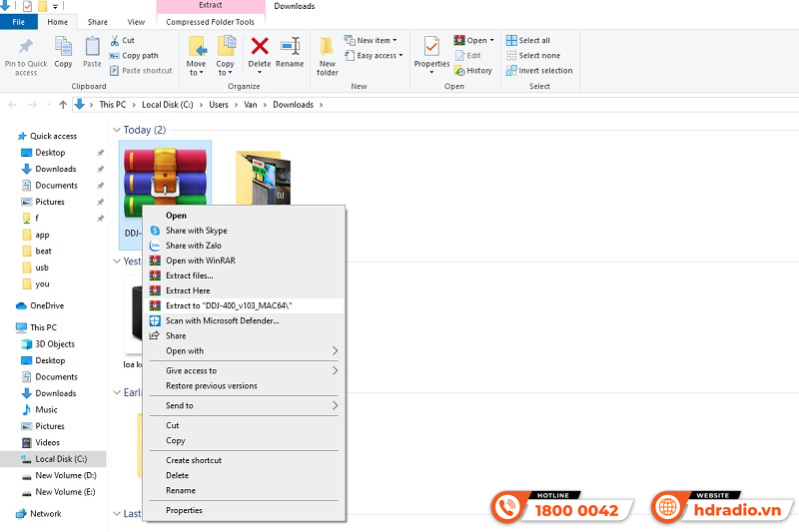The width and height of the screenshot is (799, 532).
Task: Open the New item dropdown
Action: point(374,40)
